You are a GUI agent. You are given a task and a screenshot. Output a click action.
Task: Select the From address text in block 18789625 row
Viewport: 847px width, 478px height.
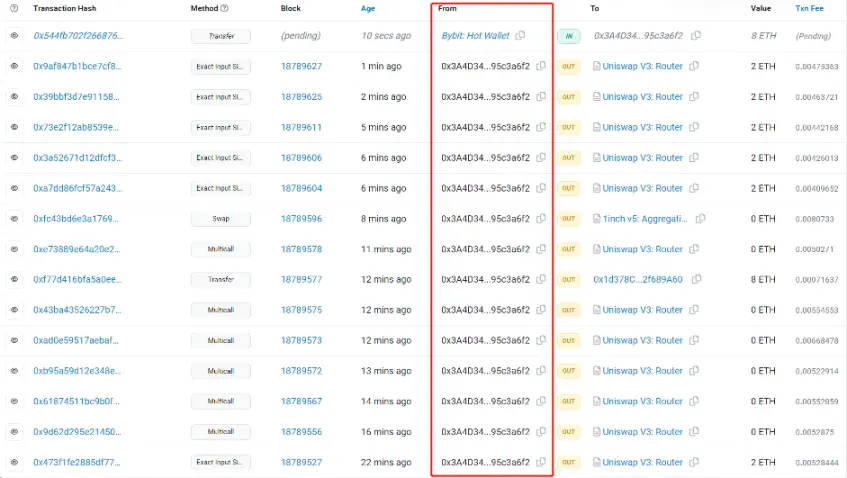coord(486,97)
